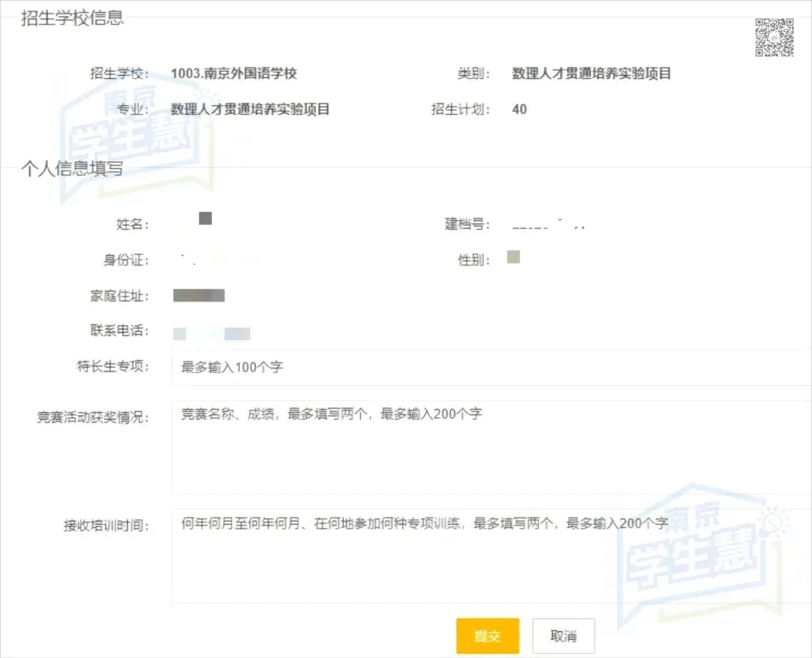Click the blurred 联系电话 value
812x658 pixels.
click(211, 334)
